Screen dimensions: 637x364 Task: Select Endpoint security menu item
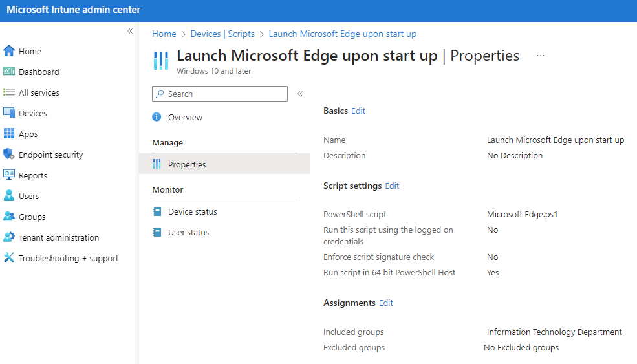(50, 155)
